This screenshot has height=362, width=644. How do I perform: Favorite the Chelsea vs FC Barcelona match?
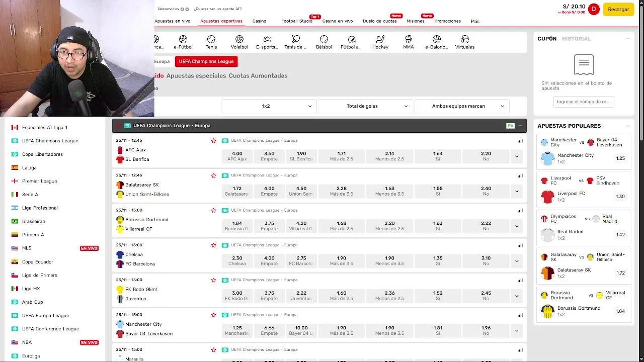pyautogui.click(x=214, y=245)
